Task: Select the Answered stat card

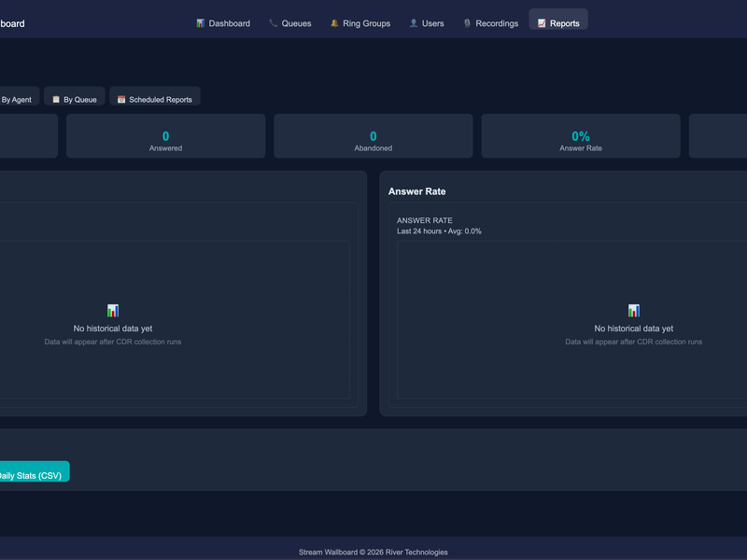Action: (165, 136)
